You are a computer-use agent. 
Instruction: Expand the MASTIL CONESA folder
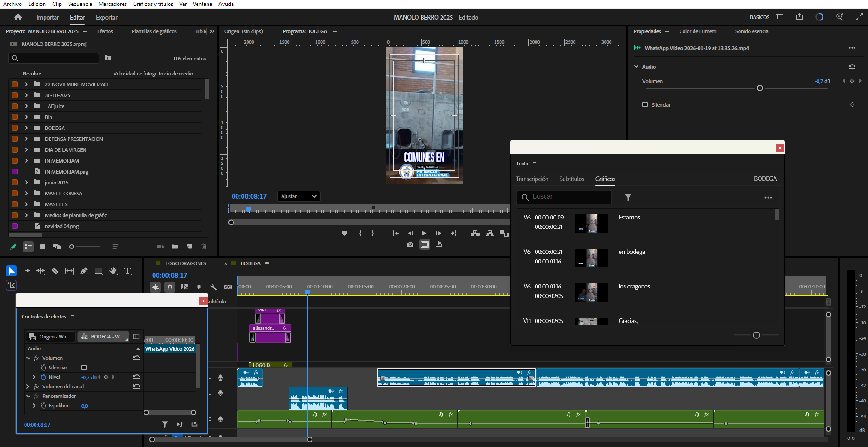point(26,194)
